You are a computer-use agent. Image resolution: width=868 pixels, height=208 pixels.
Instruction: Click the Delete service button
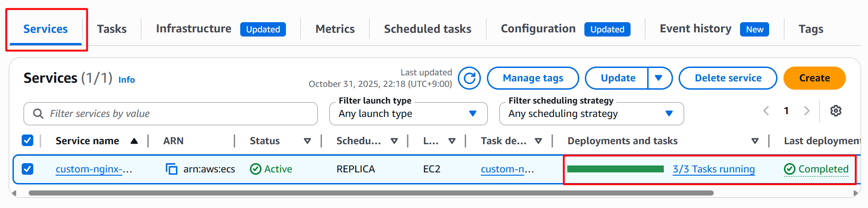point(728,78)
